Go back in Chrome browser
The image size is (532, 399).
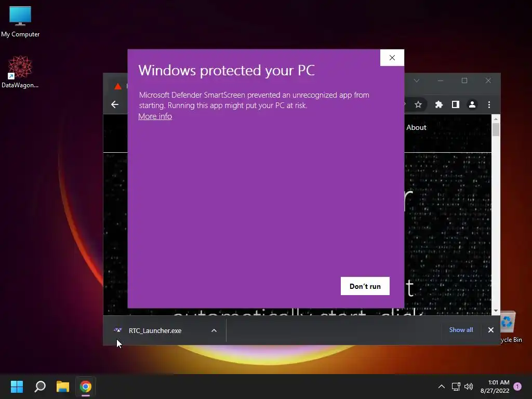tap(115, 104)
